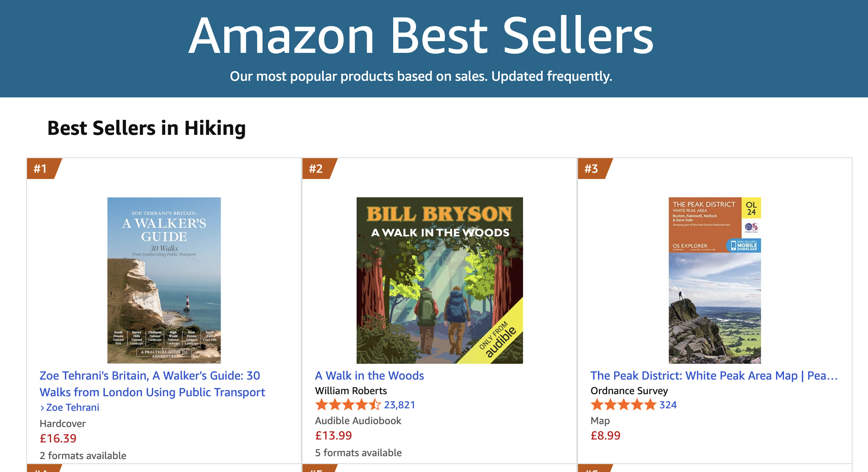View the 324 ratings for the map
Image resolution: width=868 pixels, height=472 pixels.
click(x=668, y=405)
